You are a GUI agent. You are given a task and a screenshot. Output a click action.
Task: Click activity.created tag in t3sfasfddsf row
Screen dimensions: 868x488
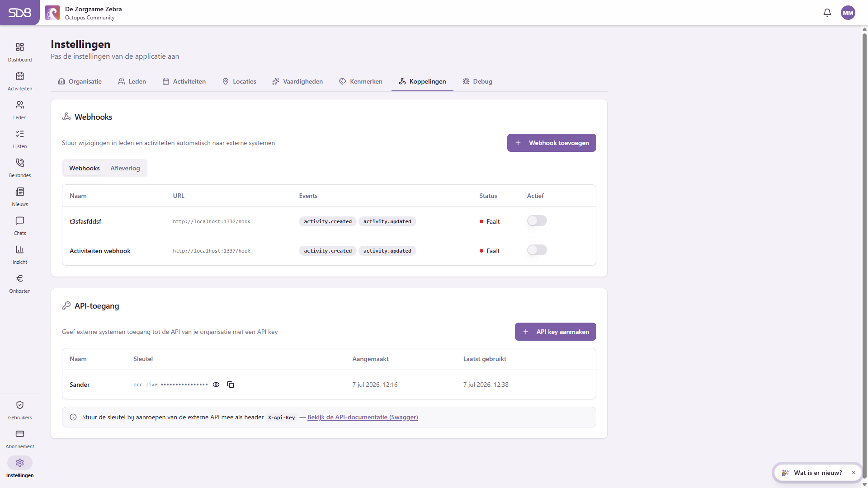pyautogui.click(x=328, y=221)
